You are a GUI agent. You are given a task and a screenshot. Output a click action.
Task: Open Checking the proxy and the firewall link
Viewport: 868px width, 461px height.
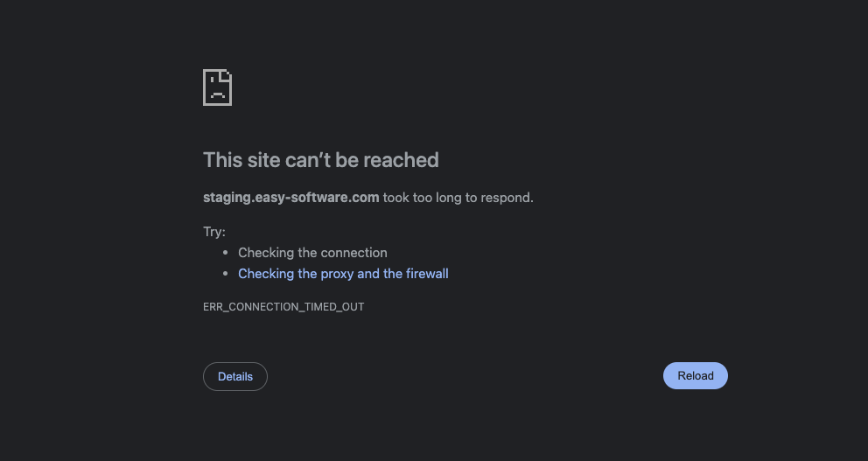[x=343, y=274]
